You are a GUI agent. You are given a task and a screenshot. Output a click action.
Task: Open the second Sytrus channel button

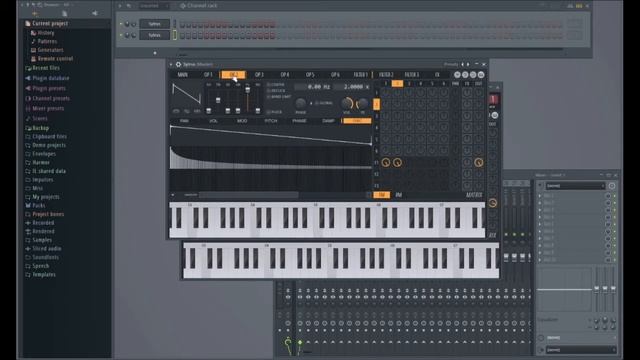pyautogui.click(x=154, y=35)
